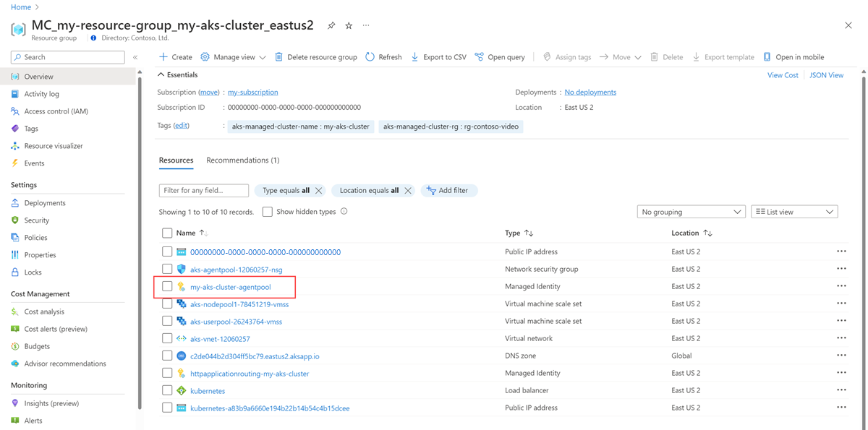This screenshot has width=868, height=430.
Task: Open the List view dropdown
Action: (x=794, y=212)
